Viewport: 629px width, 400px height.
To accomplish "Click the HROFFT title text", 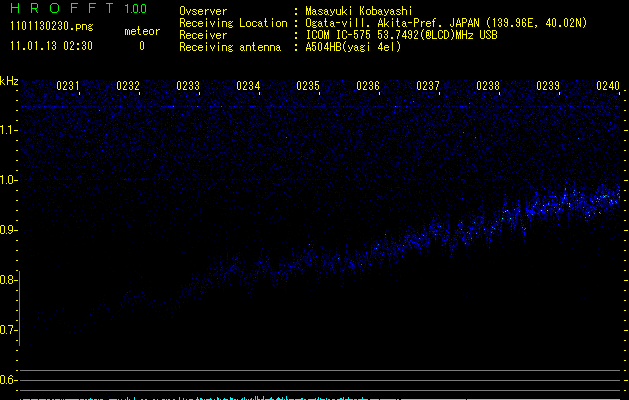I will (x=60, y=9).
